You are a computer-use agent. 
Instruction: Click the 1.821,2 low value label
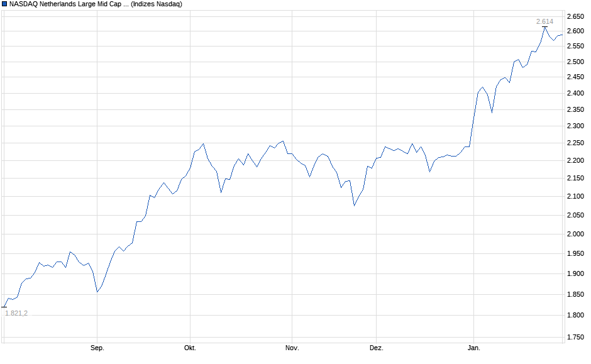pos(16,313)
